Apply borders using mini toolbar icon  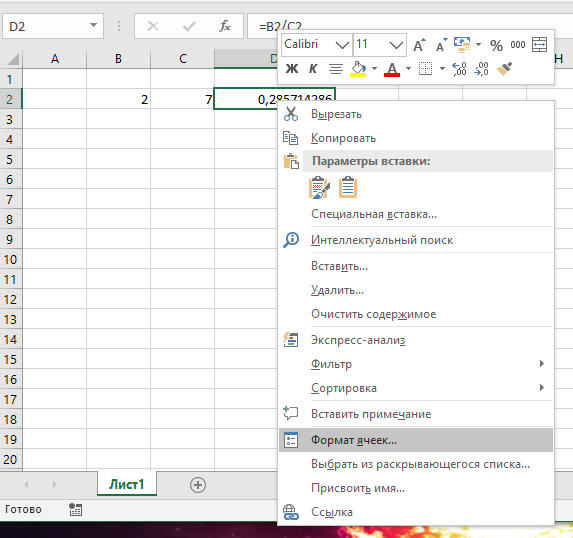(425, 68)
